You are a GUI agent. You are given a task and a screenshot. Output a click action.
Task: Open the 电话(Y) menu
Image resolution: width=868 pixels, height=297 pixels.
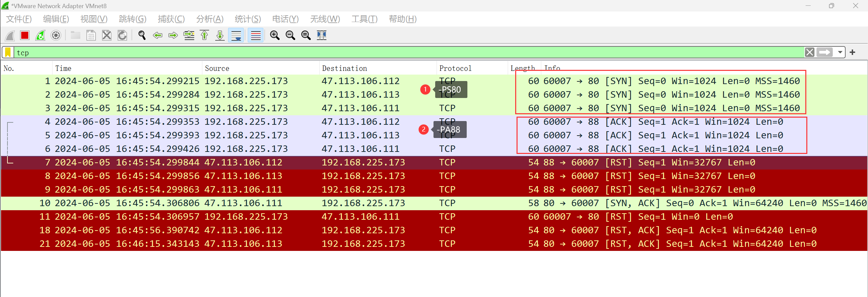(285, 19)
